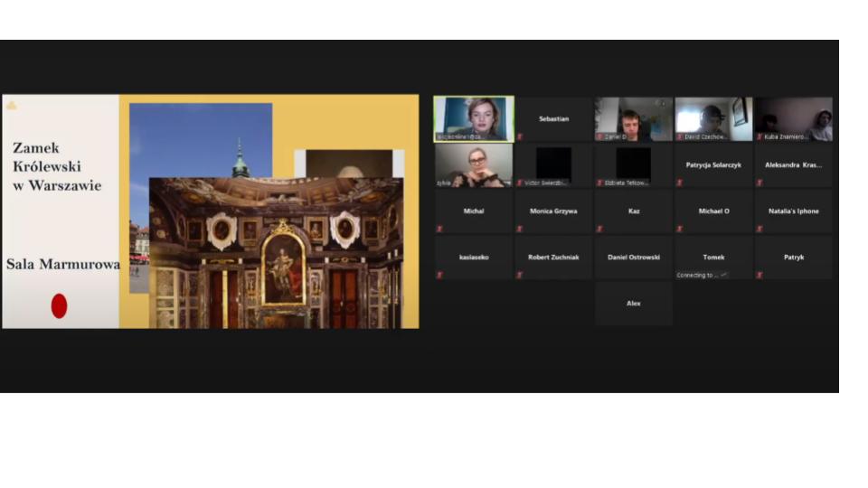Click muted mic icon on Aleksandra Kras... tile
The image size is (868, 488).
click(x=759, y=183)
